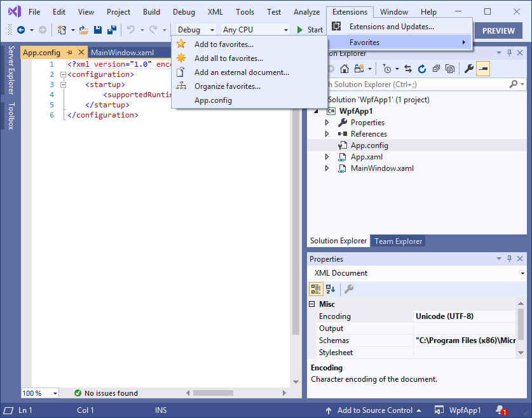Switch Properties panel to categorized view
Viewport: 532px width, 418px height.
click(315, 288)
